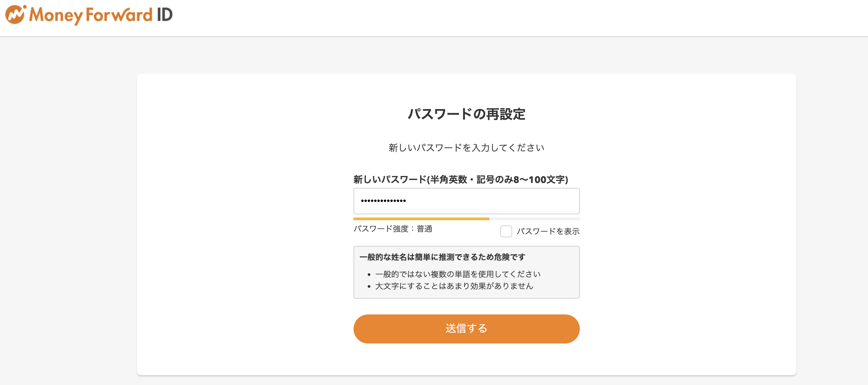Click the 大文字にすること suggestion bullet
Image resolution: width=868 pixels, height=385 pixels.
tap(454, 286)
